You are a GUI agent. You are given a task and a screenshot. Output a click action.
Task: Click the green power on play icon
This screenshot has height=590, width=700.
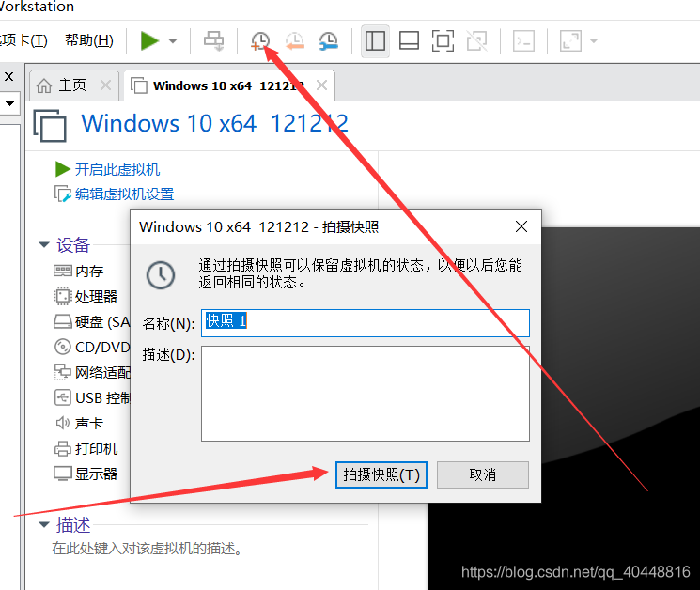(149, 40)
